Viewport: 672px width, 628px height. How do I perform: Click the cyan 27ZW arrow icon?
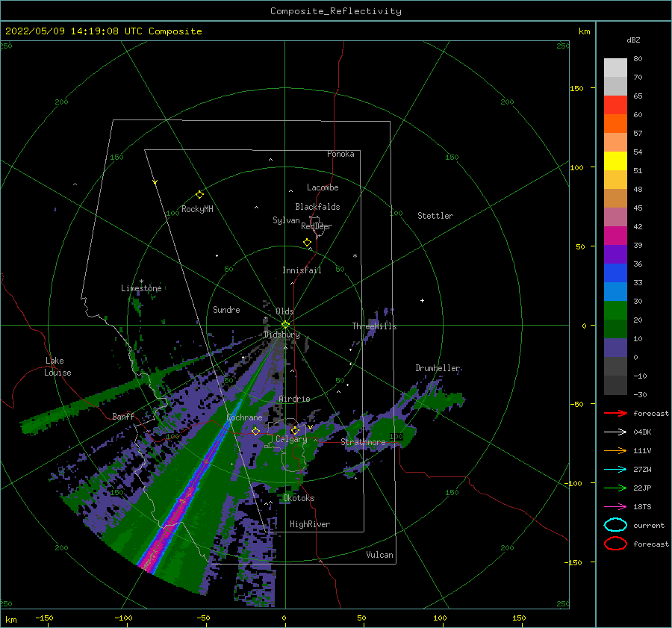[615, 470]
